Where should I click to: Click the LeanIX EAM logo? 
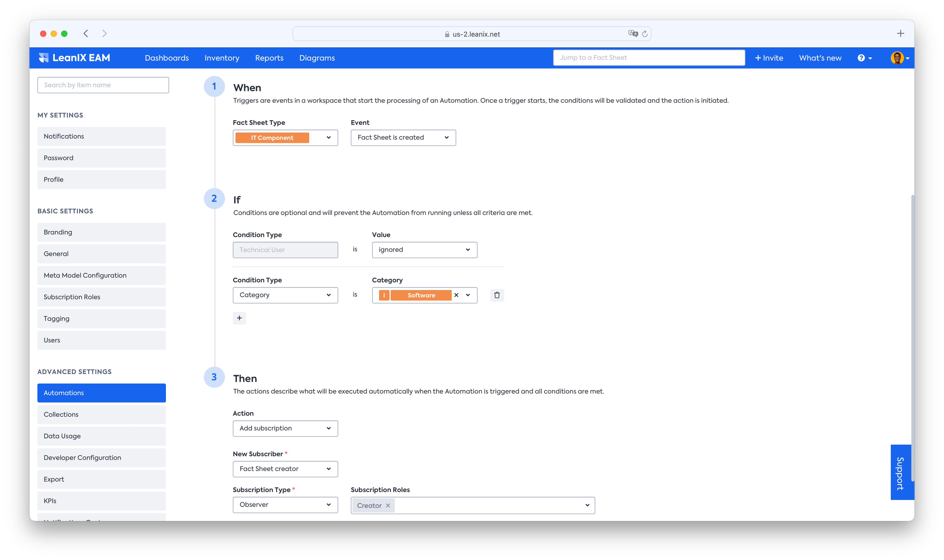74,58
